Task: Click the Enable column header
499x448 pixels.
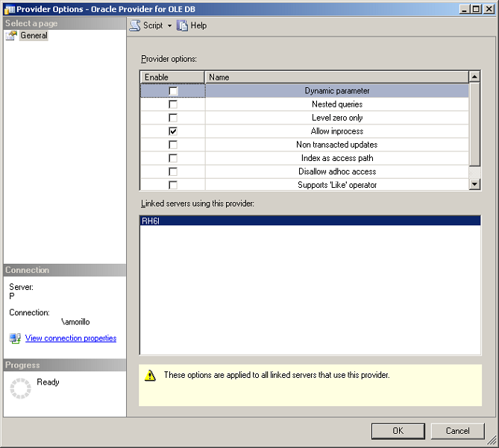Action: click(172, 78)
